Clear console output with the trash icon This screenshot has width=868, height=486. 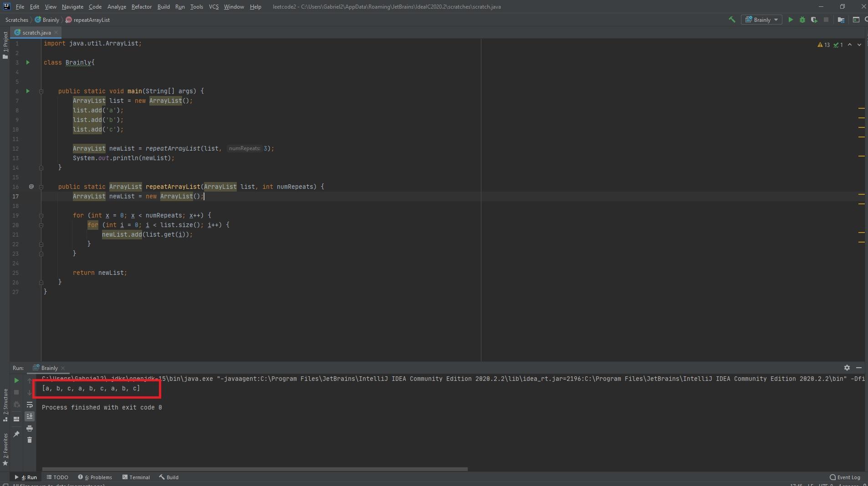30,440
